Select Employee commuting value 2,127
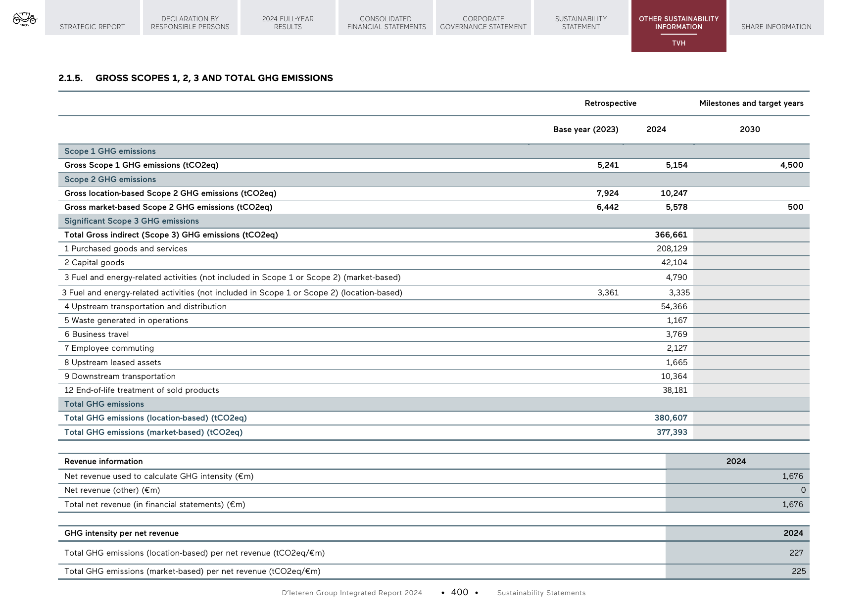Image resolution: width=868 pixels, height=614 pixels. [x=677, y=348]
